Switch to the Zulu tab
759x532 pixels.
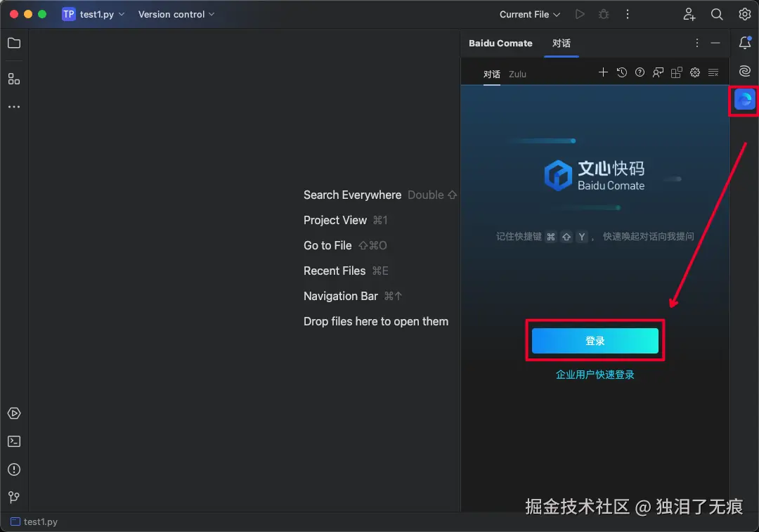click(x=517, y=74)
